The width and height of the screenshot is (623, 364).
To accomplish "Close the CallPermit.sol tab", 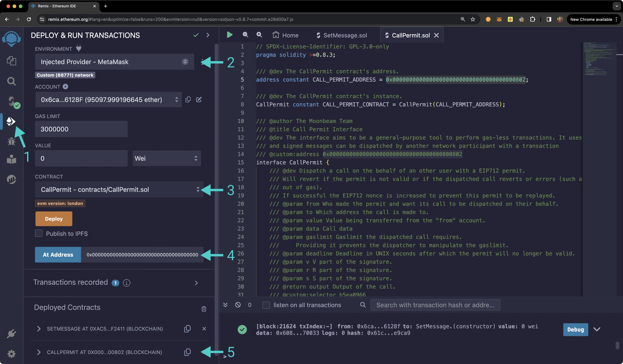I will 436,35.
